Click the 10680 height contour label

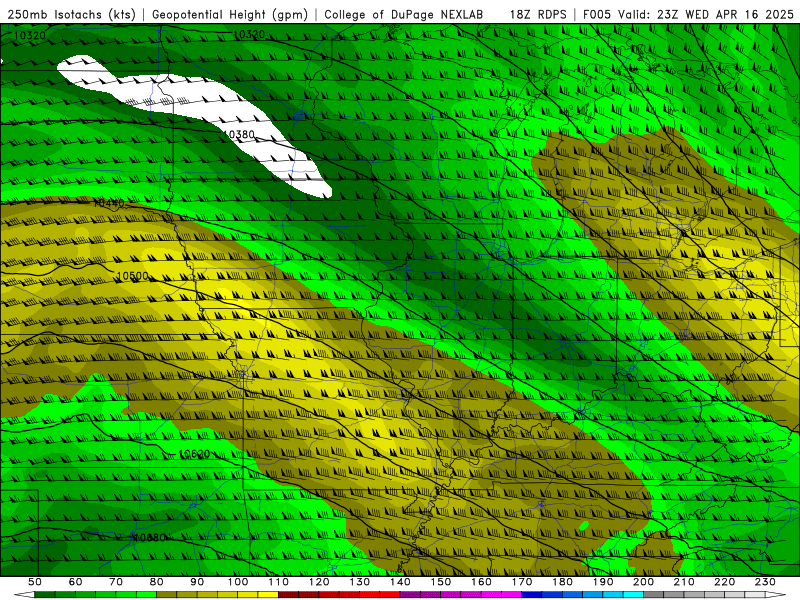[149, 538]
